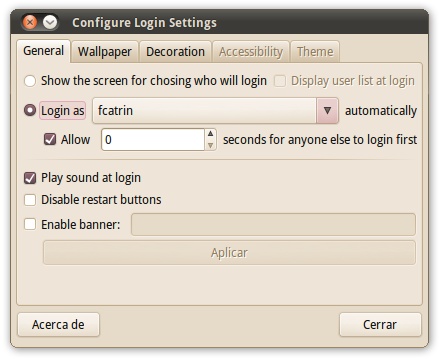Viewport: 445px width, 360px height.
Task: Uncheck the Allow seconds checkbox
Action: tap(50, 139)
